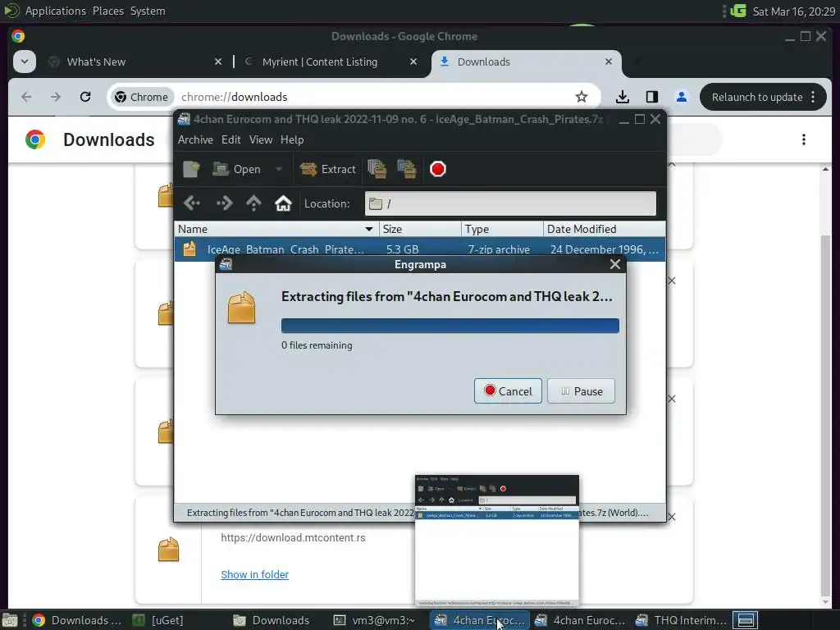Go forward using the Engrampa forward arrow
Image resolution: width=840 pixels, height=630 pixels.
click(224, 203)
